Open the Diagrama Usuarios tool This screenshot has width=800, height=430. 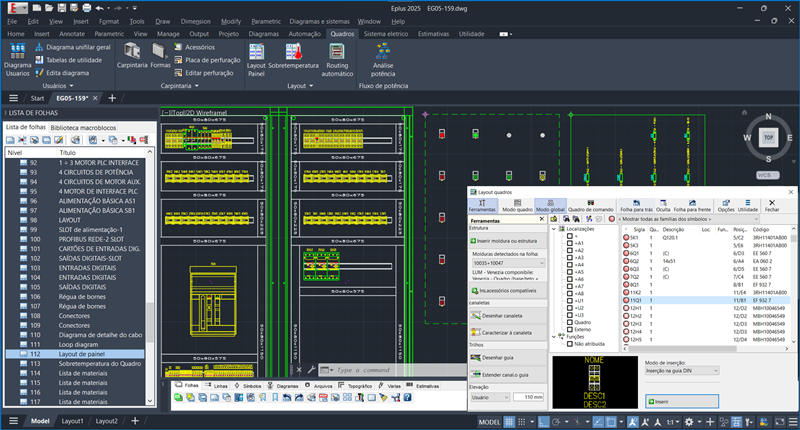pos(17,60)
